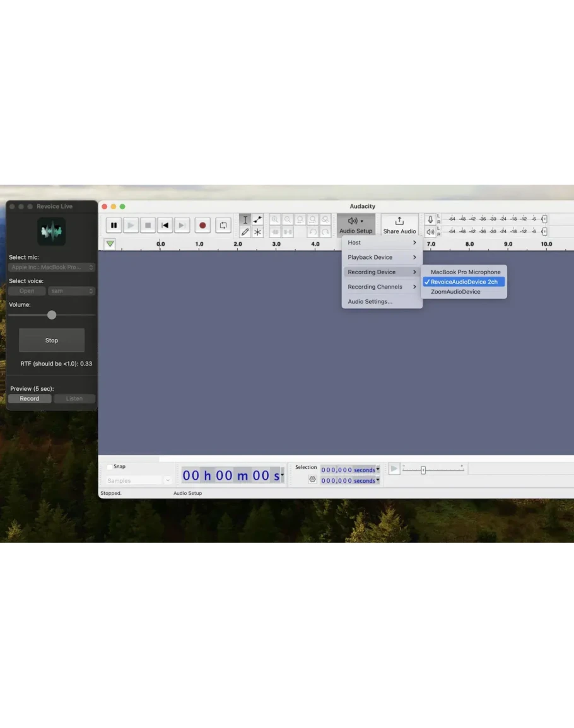
Task: Open the time display format arrow
Action: pos(282,475)
